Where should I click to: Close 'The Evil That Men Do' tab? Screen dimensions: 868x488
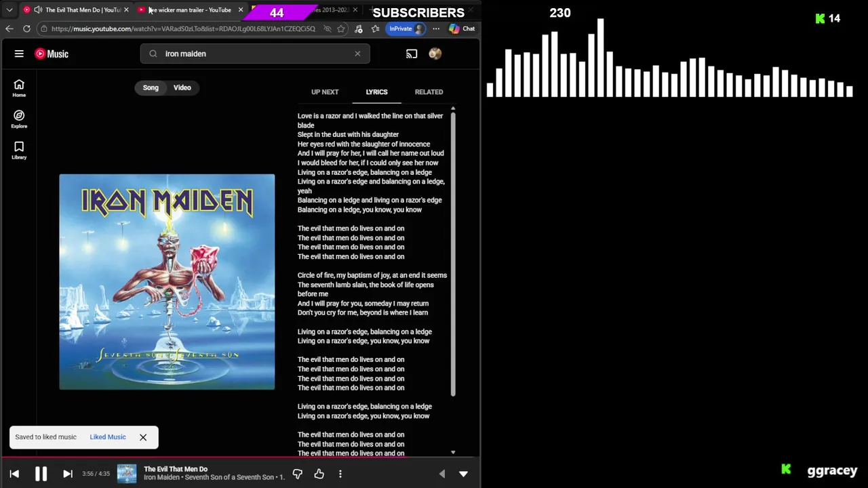[126, 10]
